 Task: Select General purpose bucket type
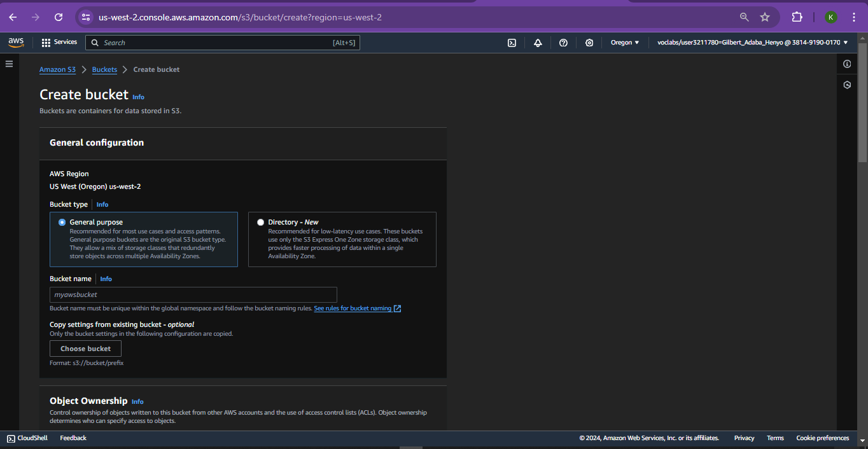62,223
